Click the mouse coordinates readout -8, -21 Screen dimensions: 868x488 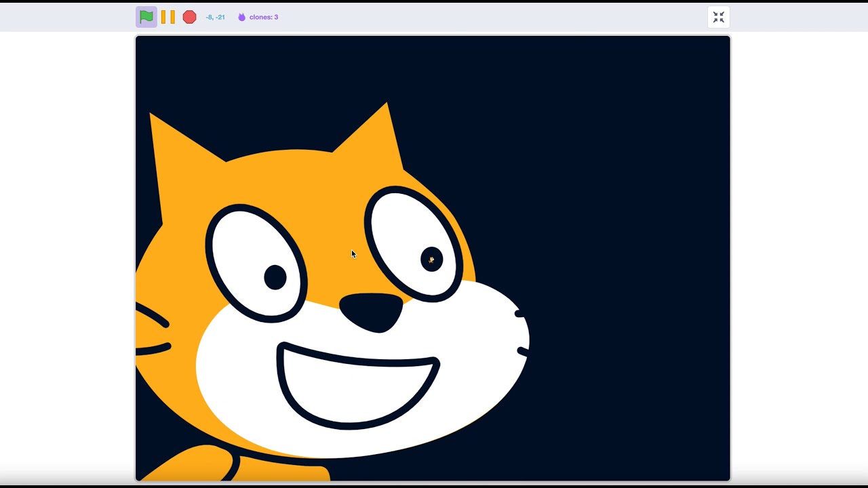tap(215, 17)
